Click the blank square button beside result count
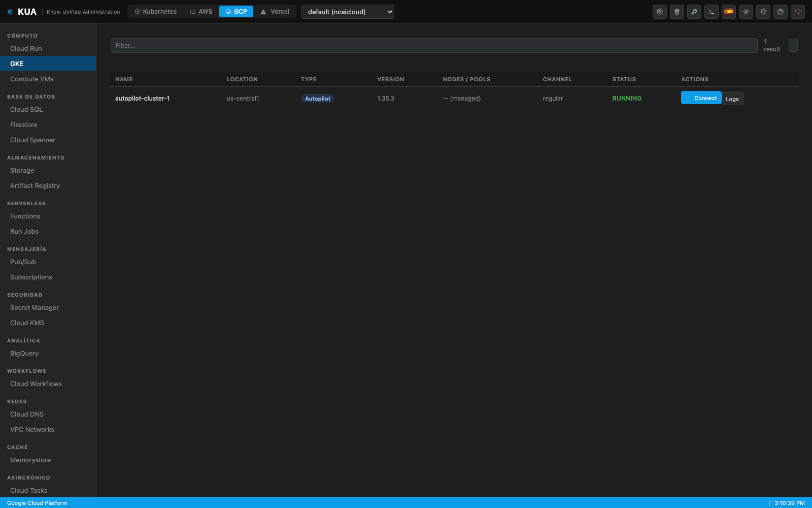Image resolution: width=812 pixels, height=508 pixels. tap(793, 45)
